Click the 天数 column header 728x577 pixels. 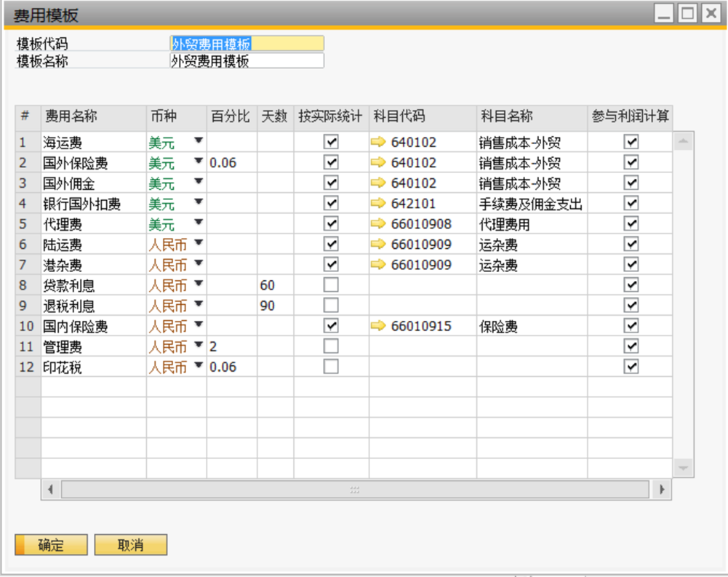[276, 116]
